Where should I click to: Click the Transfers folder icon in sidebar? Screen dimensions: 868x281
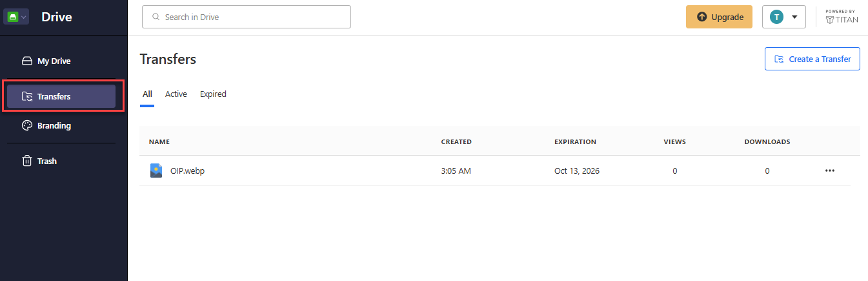pyautogui.click(x=27, y=96)
